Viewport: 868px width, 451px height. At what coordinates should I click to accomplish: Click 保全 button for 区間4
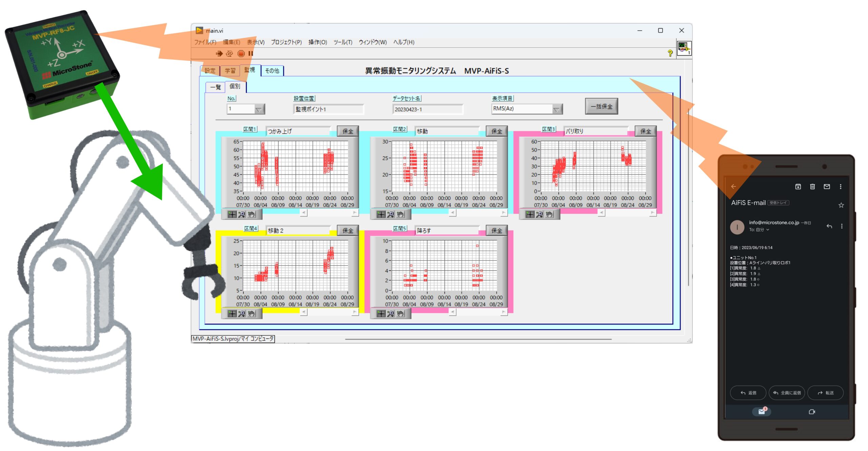pyautogui.click(x=348, y=231)
